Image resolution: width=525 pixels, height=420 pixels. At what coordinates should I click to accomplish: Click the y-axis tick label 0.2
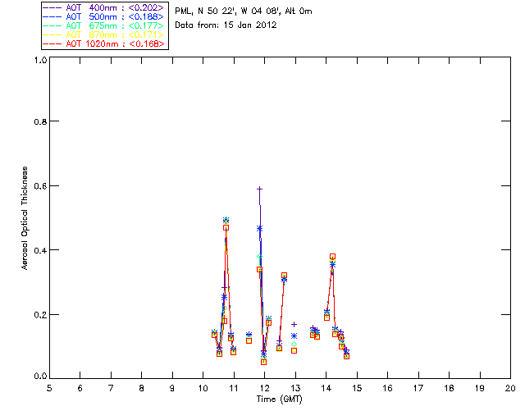pos(40,314)
